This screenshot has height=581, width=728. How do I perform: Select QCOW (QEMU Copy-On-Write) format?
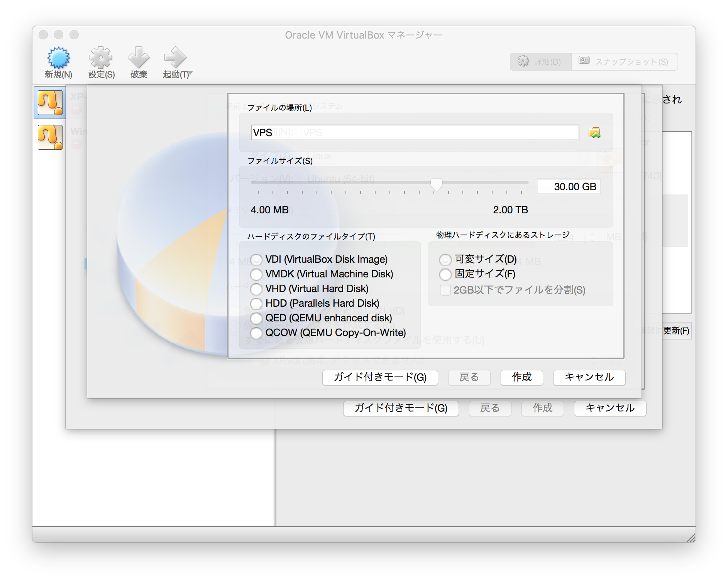tap(256, 333)
